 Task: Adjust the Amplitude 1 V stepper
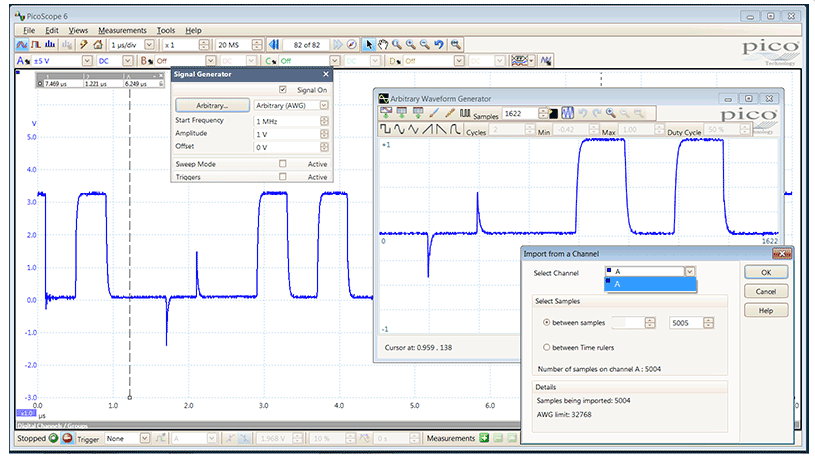pyautogui.click(x=324, y=134)
